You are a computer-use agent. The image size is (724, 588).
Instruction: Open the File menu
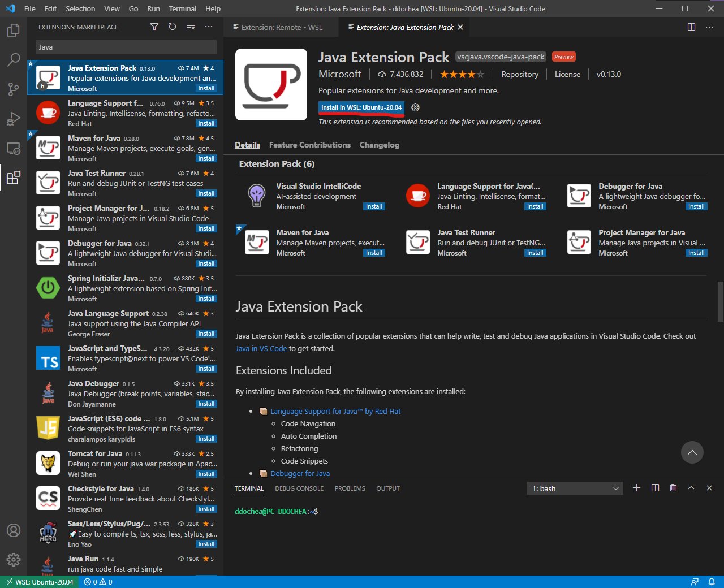30,8
